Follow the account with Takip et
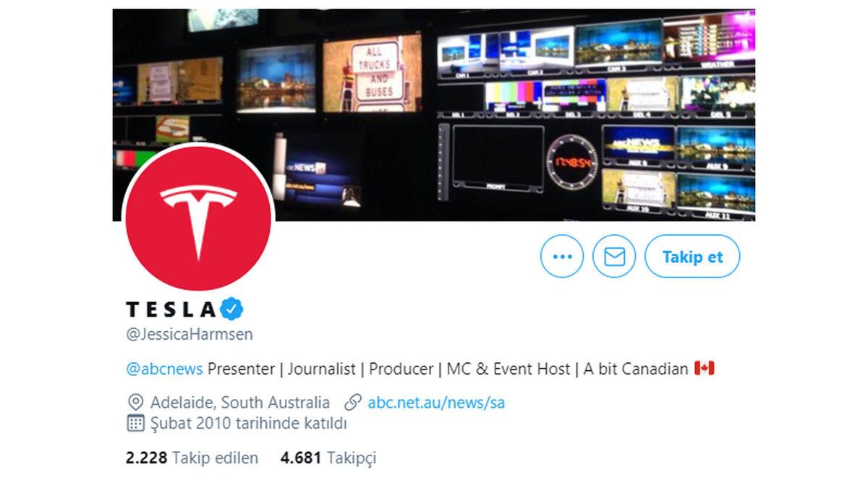Viewport: 868px width, 488px height. 692,256
